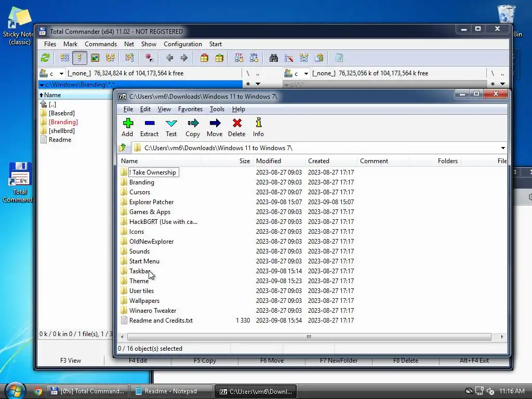The width and height of the screenshot is (532, 399).
Task: Open the 7-Zip Favorites menu
Action: (190, 109)
